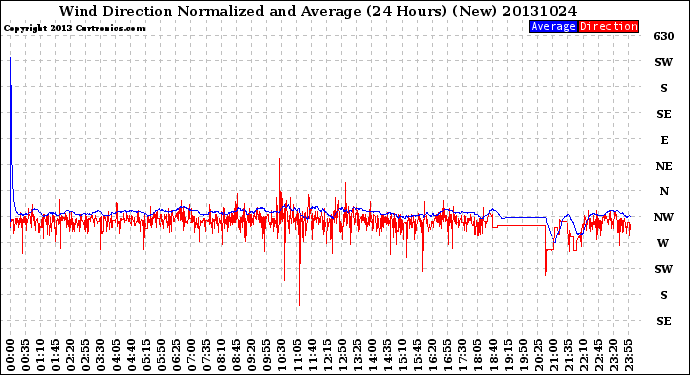
Task: Click the '19:50' time axis label
Action: pyautogui.click(x=523, y=355)
